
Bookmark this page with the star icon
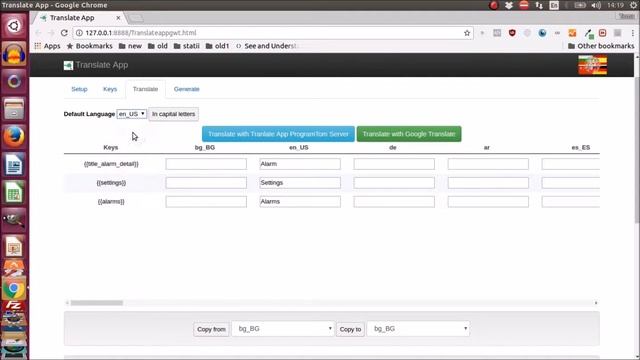[x=467, y=33]
